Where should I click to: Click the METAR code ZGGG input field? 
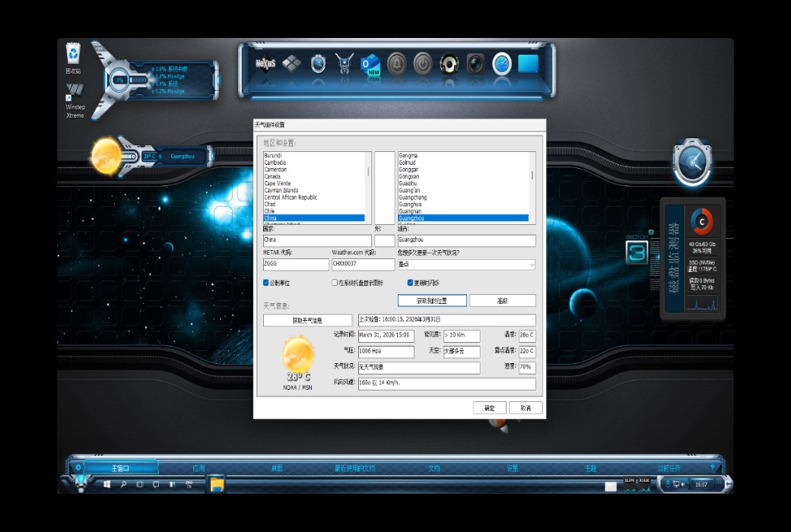pyautogui.click(x=295, y=264)
